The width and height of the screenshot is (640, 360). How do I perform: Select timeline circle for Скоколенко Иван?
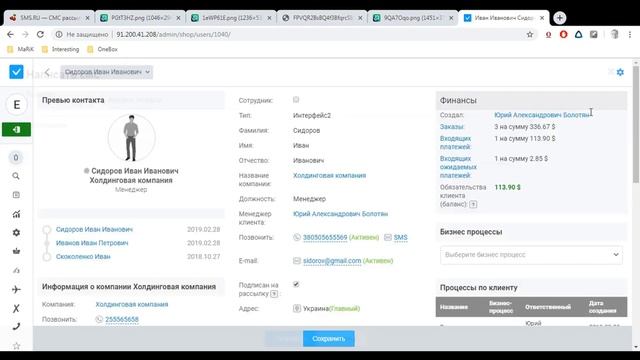[x=47, y=257]
